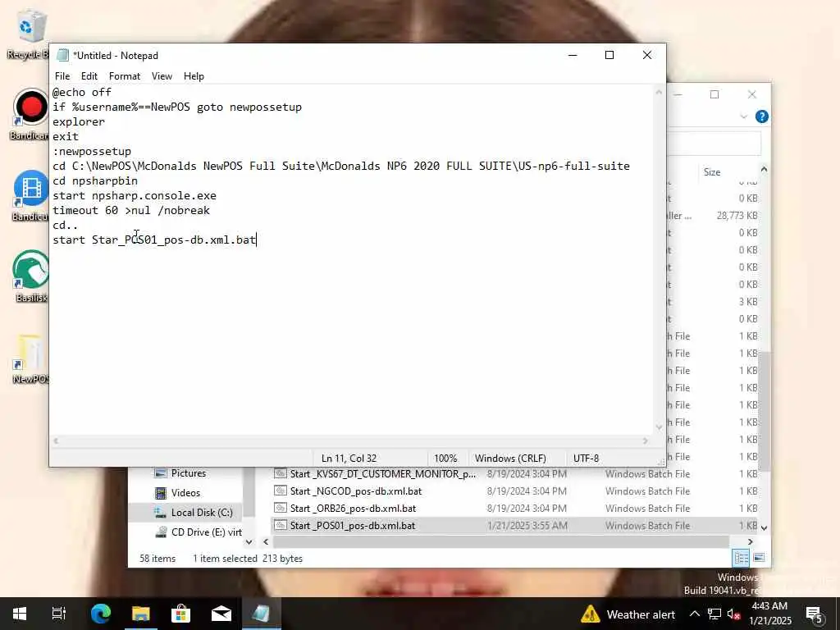Click the batch file icon beside Start_NGCOD_pos-db.xml.bat
840x630 pixels.
[x=281, y=491]
